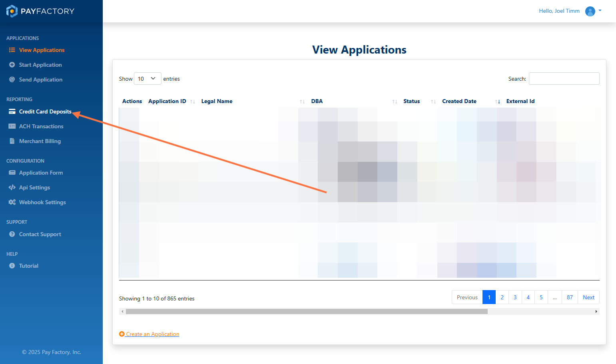Image resolution: width=616 pixels, height=364 pixels.
Task: Click the Merchant Billing document icon
Action: pos(12,141)
